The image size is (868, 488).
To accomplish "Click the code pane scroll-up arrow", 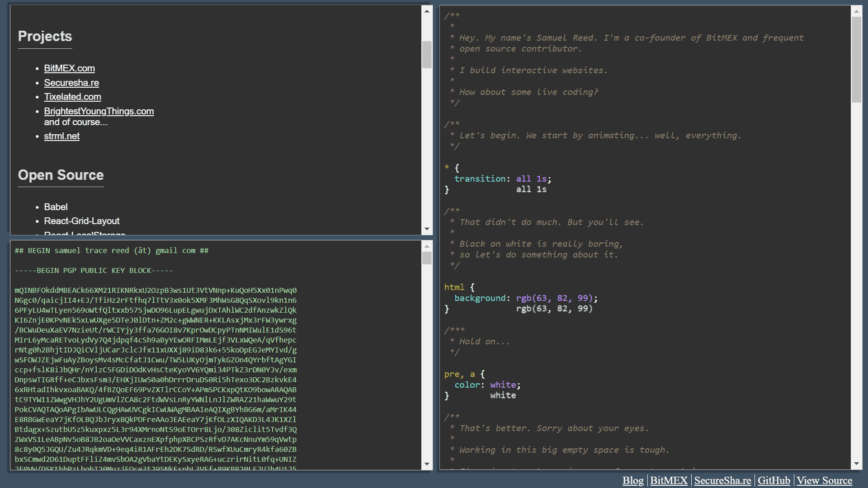I will click(856, 11).
